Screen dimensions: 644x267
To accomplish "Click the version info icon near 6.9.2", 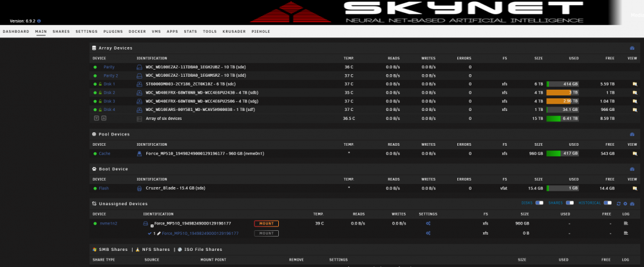I will click(x=39, y=21).
